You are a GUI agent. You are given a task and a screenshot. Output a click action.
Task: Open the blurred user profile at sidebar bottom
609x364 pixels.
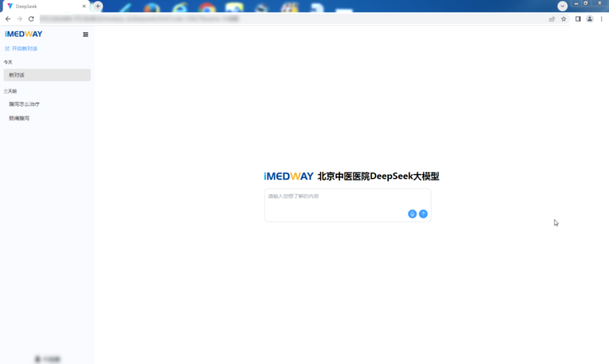(47, 359)
